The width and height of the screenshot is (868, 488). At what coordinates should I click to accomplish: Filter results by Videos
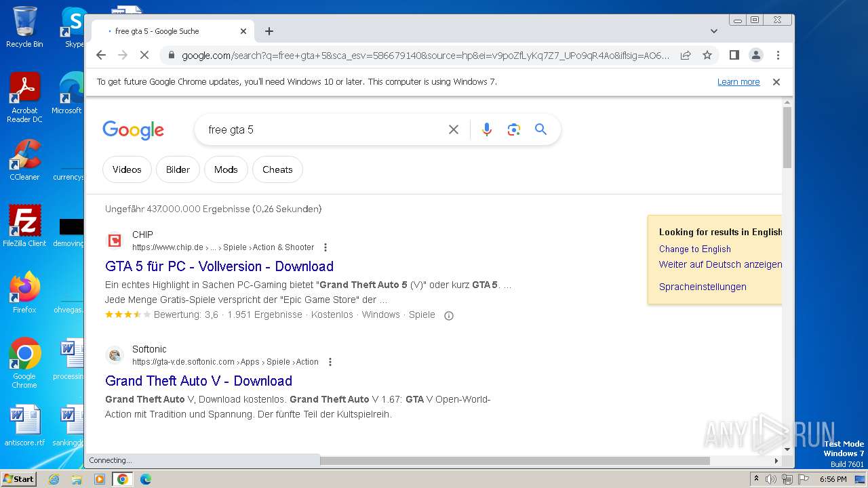coord(127,169)
